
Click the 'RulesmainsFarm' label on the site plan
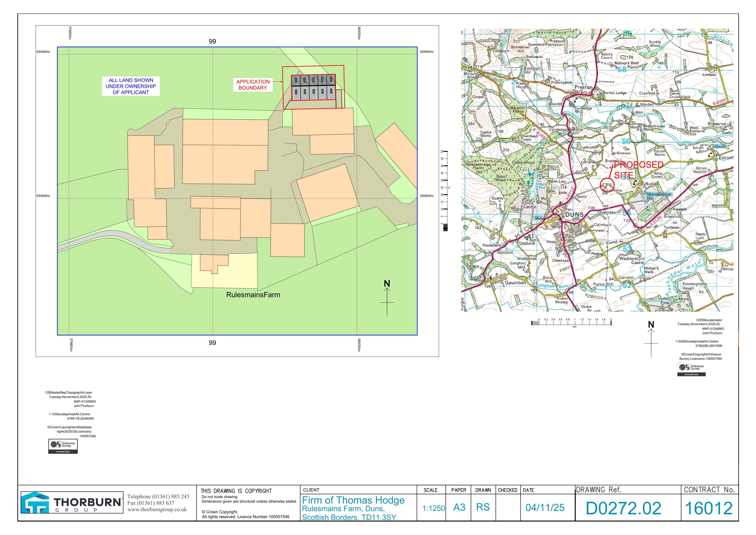point(253,295)
